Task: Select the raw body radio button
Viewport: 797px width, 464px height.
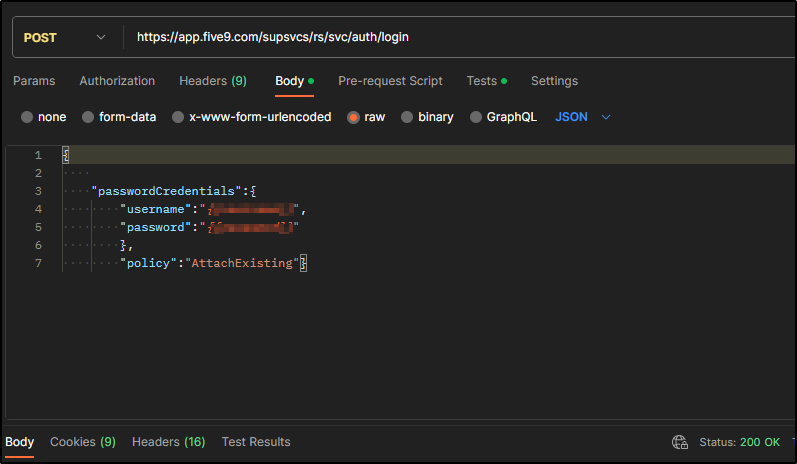Action: (x=353, y=117)
